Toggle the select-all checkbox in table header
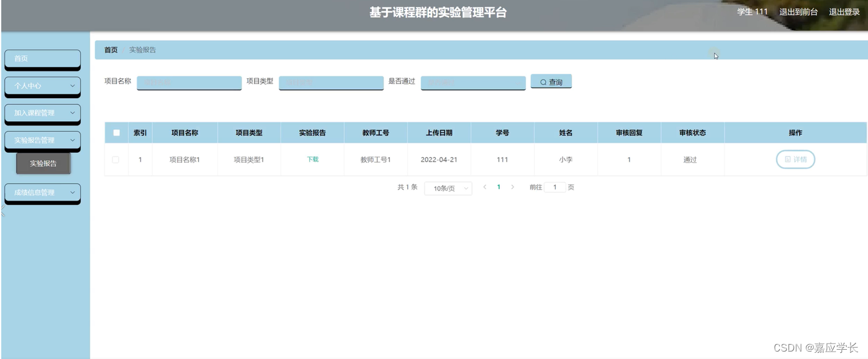 116,132
